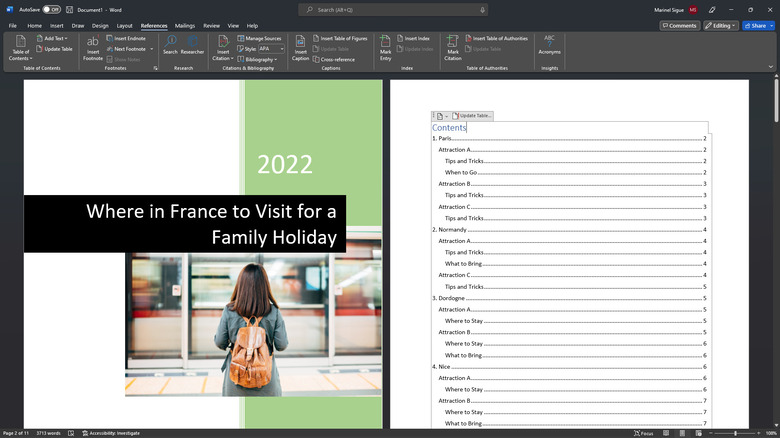This screenshot has width=780, height=438.
Task: Click Update Table above Contents heading
Action: [x=472, y=116]
